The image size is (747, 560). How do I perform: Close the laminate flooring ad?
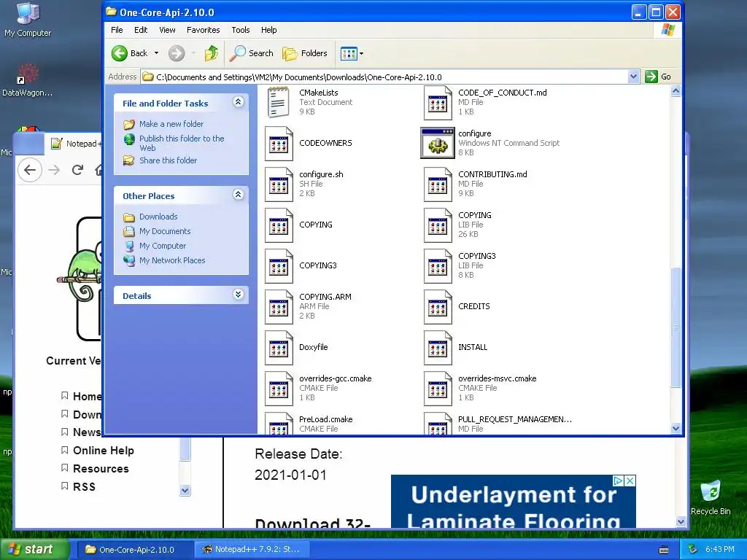[630, 481]
